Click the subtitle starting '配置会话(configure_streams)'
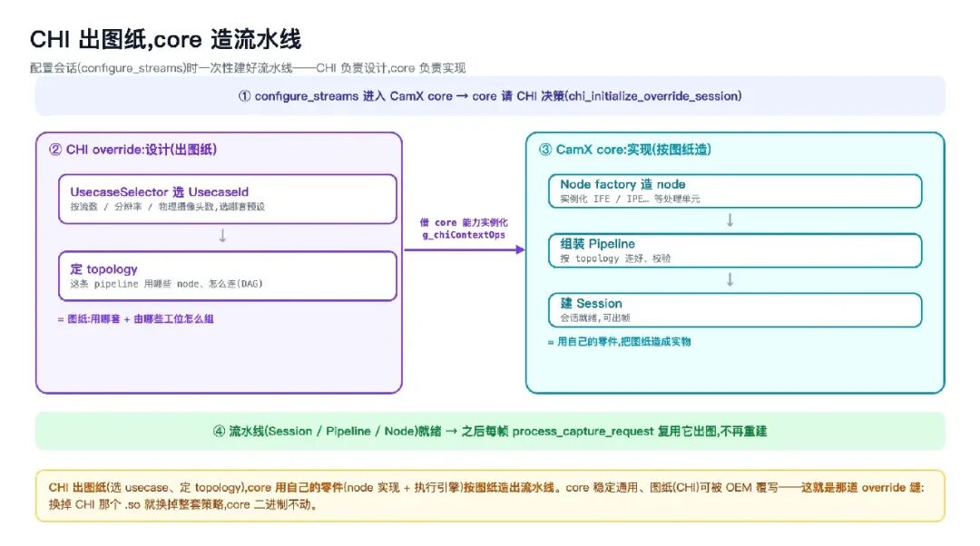980x546 pixels. point(248,68)
